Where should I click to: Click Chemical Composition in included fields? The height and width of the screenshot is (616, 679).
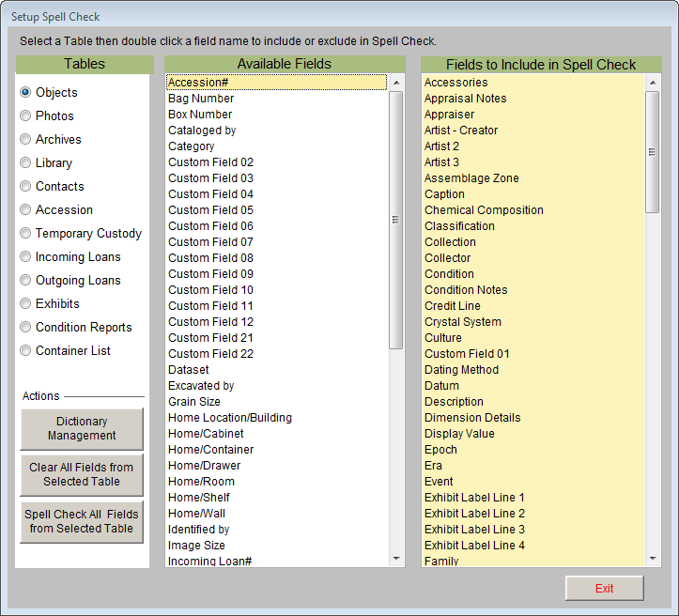pos(484,210)
